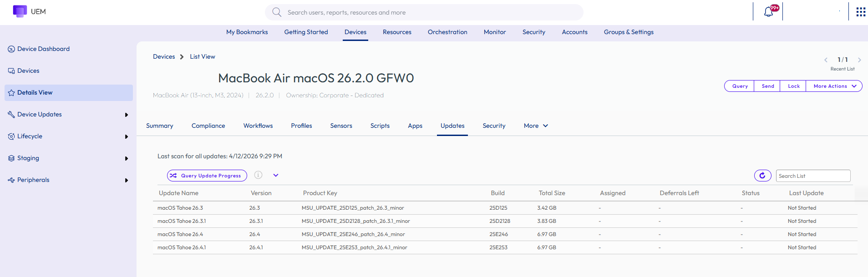
Task: Click the Devices breadcrumb link
Action: pos(164,57)
